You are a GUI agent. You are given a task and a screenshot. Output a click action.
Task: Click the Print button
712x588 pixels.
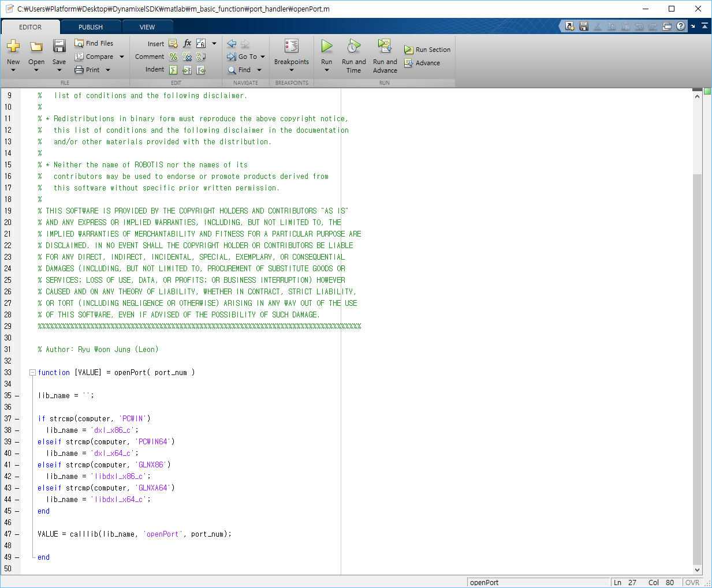click(x=88, y=70)
